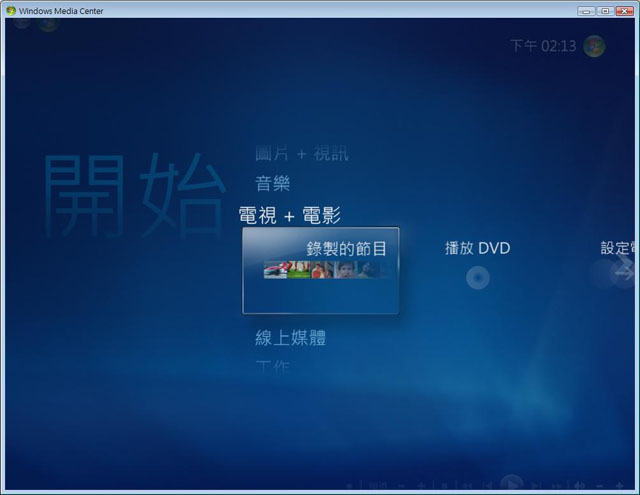Screen dimensions: 640x495
Task: Select the 圖片 + 視訊 menu category
Action: 302,153
